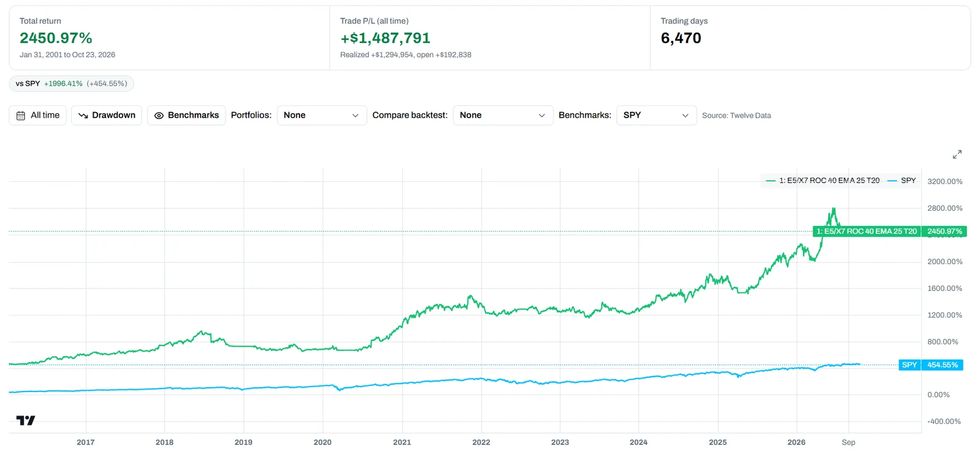980x457 pixels.
Task: Click the Trading days value 6,470
Action: 681,38
